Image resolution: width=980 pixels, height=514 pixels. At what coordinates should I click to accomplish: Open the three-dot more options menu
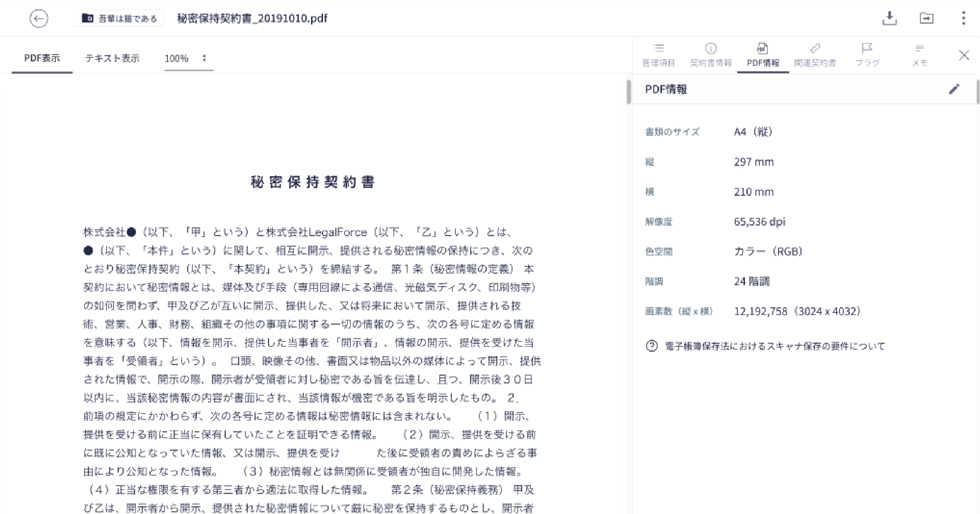click(963, 18)
